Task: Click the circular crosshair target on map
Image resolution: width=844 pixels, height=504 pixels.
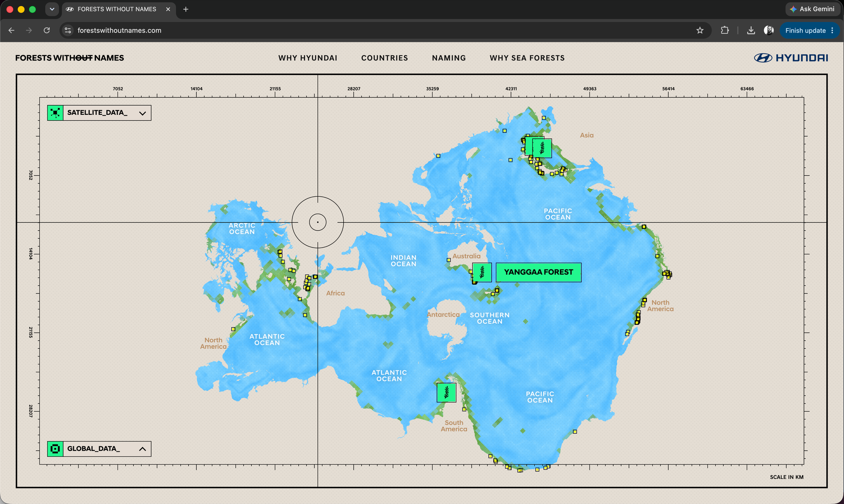Action: (318, 222)
